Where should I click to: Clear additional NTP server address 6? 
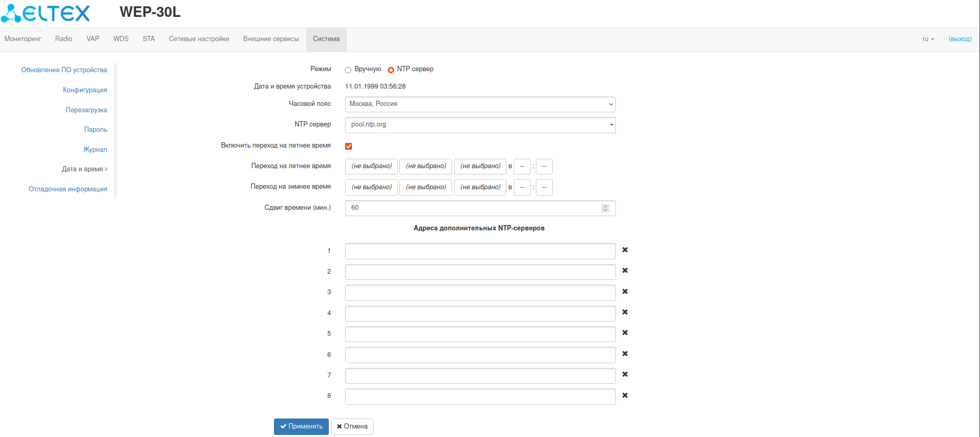tap(625, 354)
